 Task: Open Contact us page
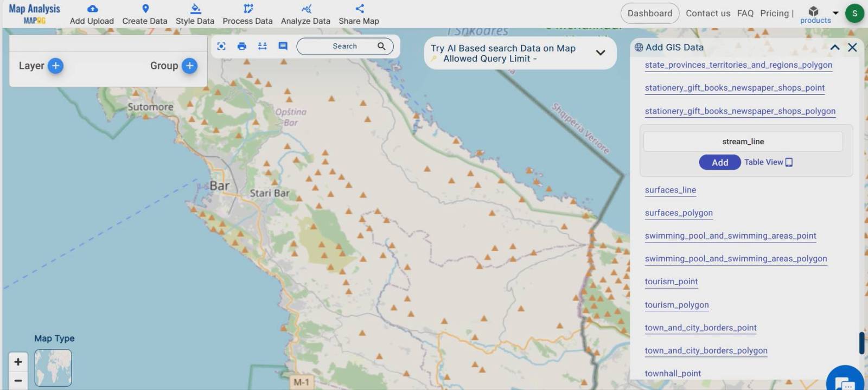pos(708,13)
